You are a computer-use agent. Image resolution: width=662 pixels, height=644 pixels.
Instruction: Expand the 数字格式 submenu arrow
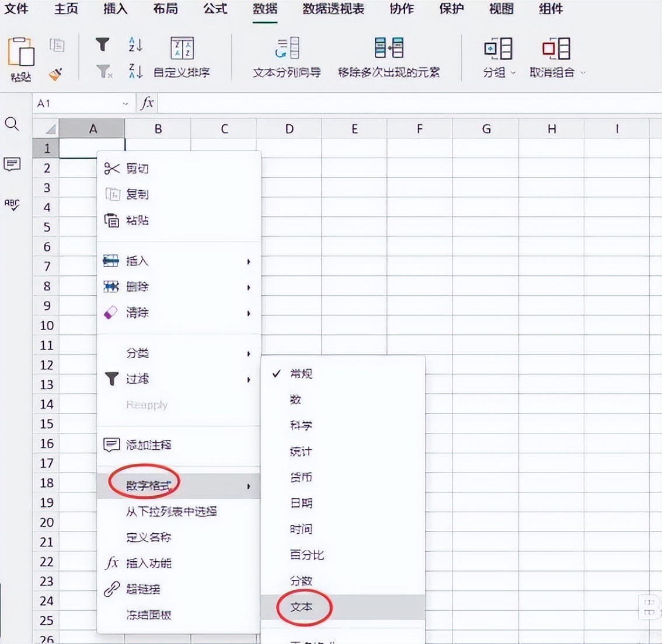point(248,485)
